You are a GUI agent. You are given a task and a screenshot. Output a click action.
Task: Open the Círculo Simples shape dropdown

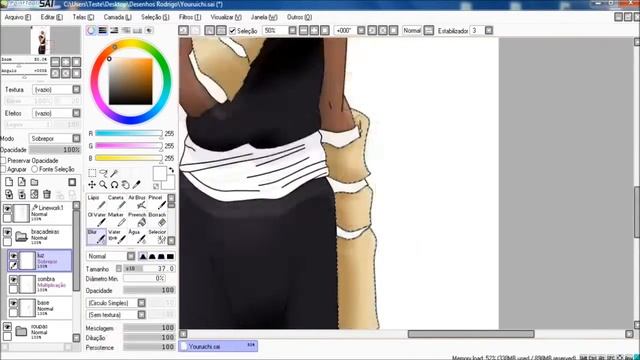(141, 303)
